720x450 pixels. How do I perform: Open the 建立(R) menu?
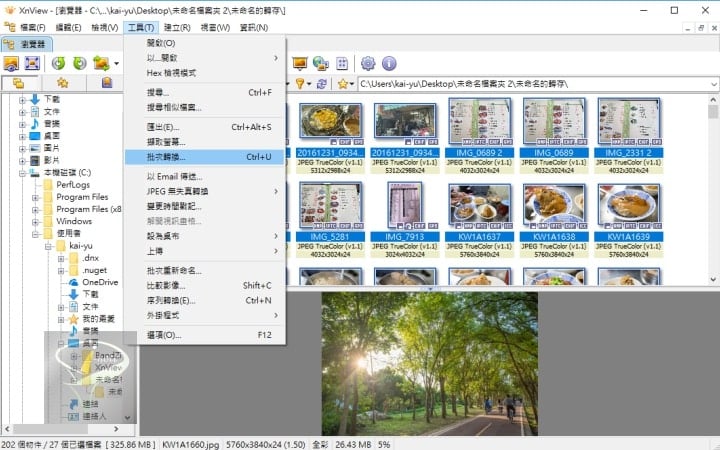coord(177,28)
